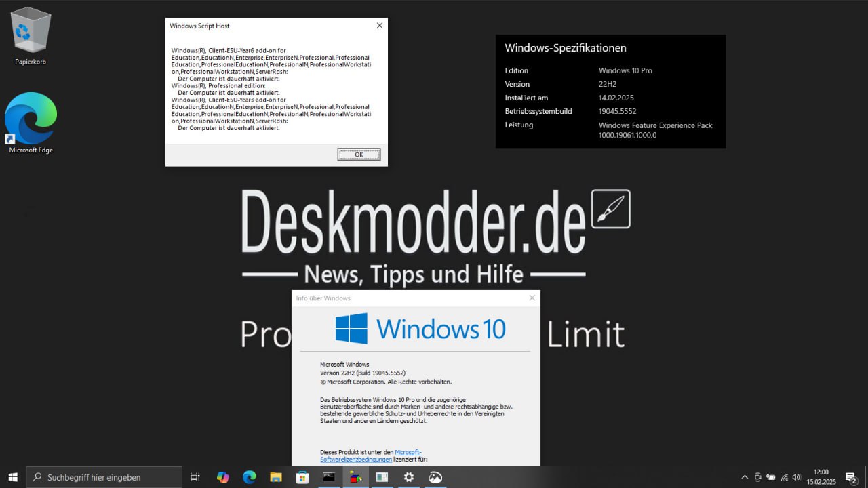The width and height of the screenshot is (868, 488).
Task: Click OK in the Windows Script Host dialog
Action: [359, 155]
